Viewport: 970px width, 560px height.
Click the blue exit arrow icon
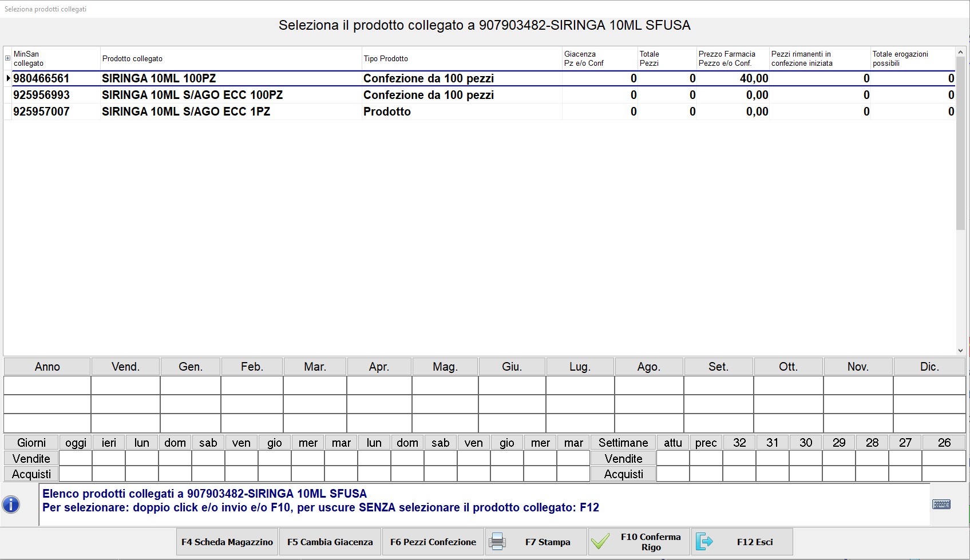click(x=704, y=542)
